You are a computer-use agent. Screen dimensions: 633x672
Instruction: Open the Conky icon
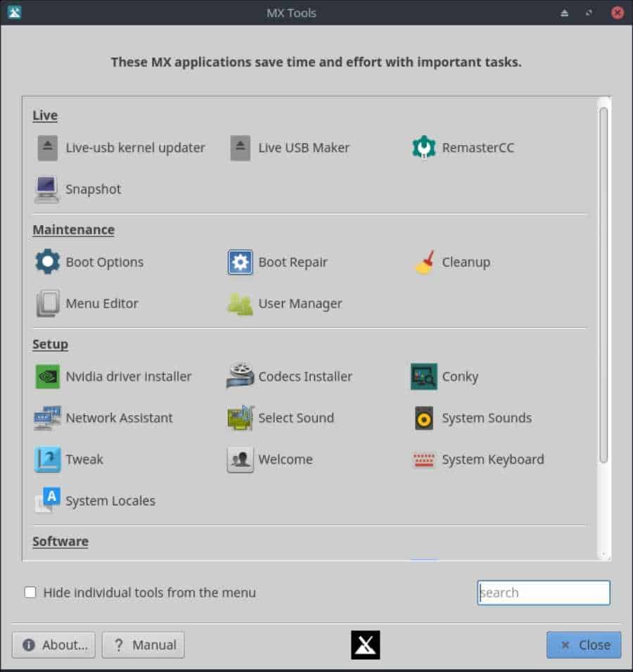click(x=424, y=376)
